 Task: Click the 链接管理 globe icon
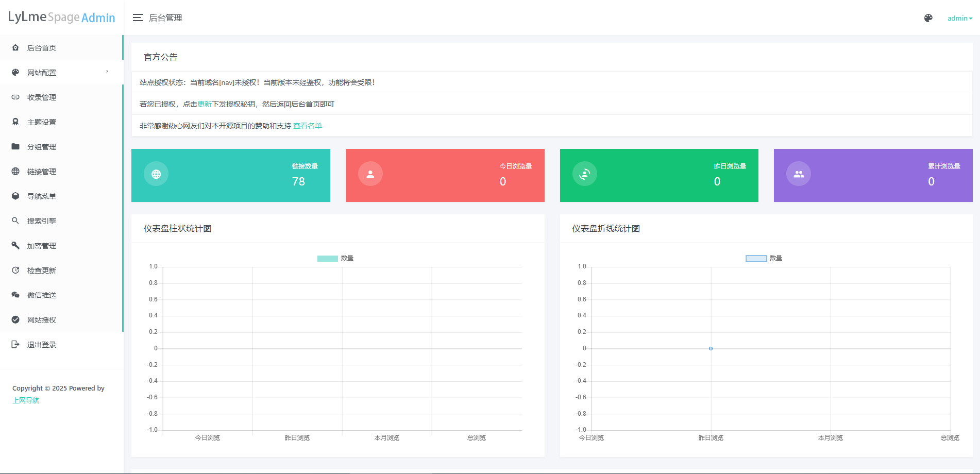pos(15,171)
